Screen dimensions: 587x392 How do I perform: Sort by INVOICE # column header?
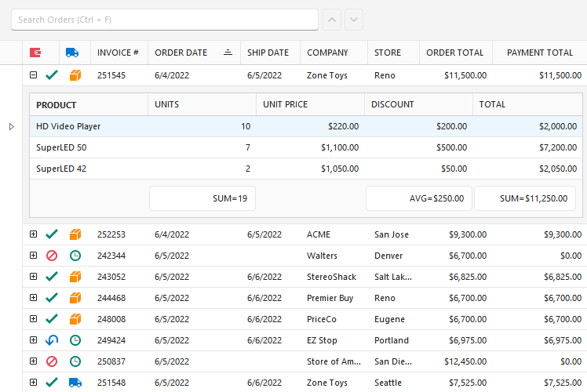119,53
